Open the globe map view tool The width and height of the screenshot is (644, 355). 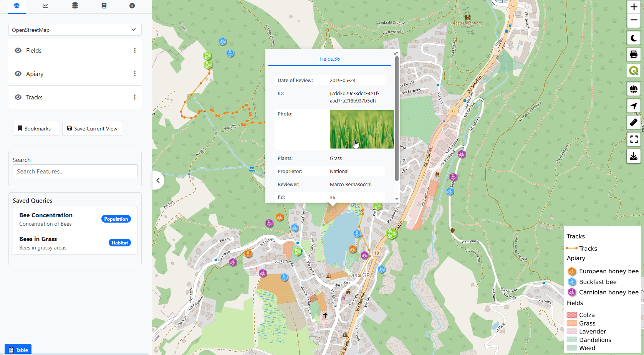(x=634, y=89)
